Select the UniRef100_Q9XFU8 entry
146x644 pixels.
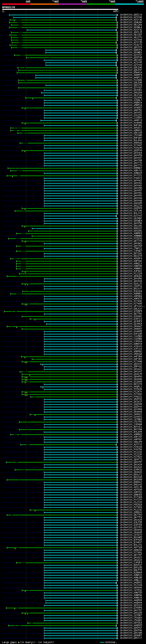pyautogui.click(x=131, y=58)
